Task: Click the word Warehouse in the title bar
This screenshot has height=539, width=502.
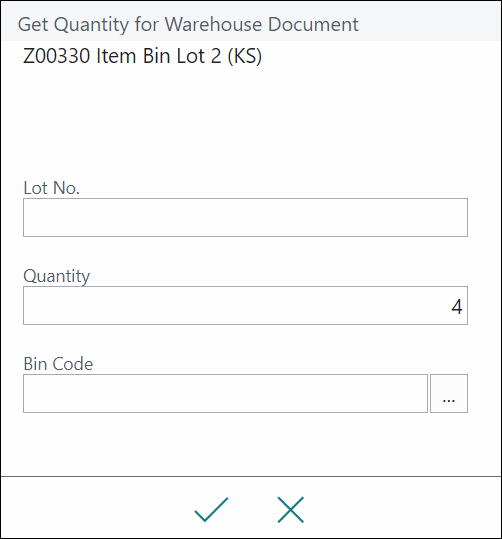Action: 214,24
